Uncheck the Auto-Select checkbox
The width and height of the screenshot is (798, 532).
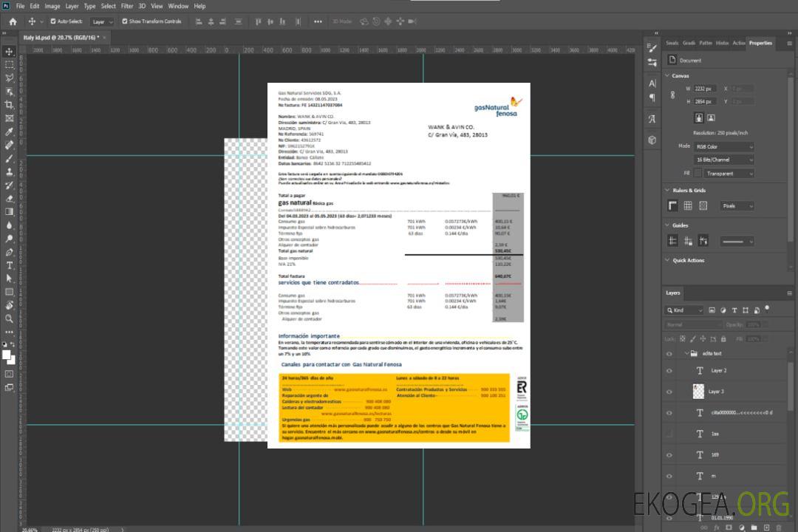pos(52,21)
